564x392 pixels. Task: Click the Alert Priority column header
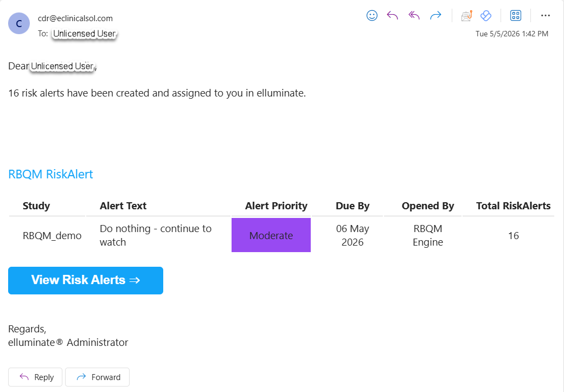[x=276, y=205]
